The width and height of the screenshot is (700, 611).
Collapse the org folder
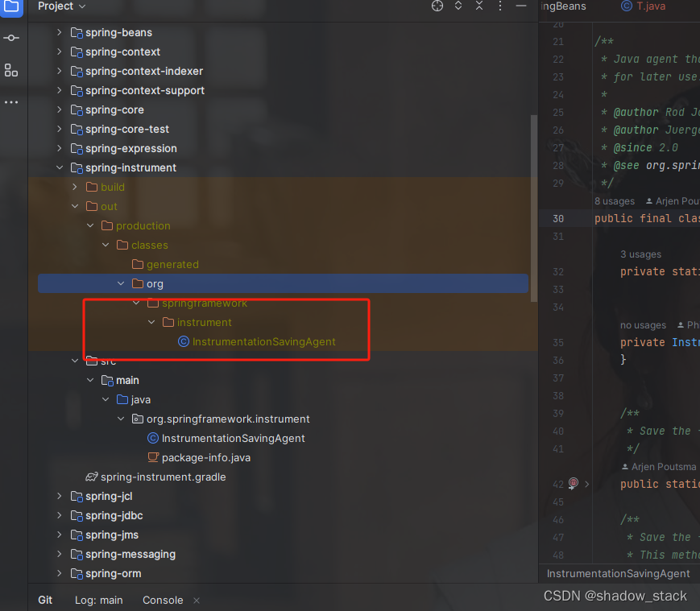click(121, 283)
